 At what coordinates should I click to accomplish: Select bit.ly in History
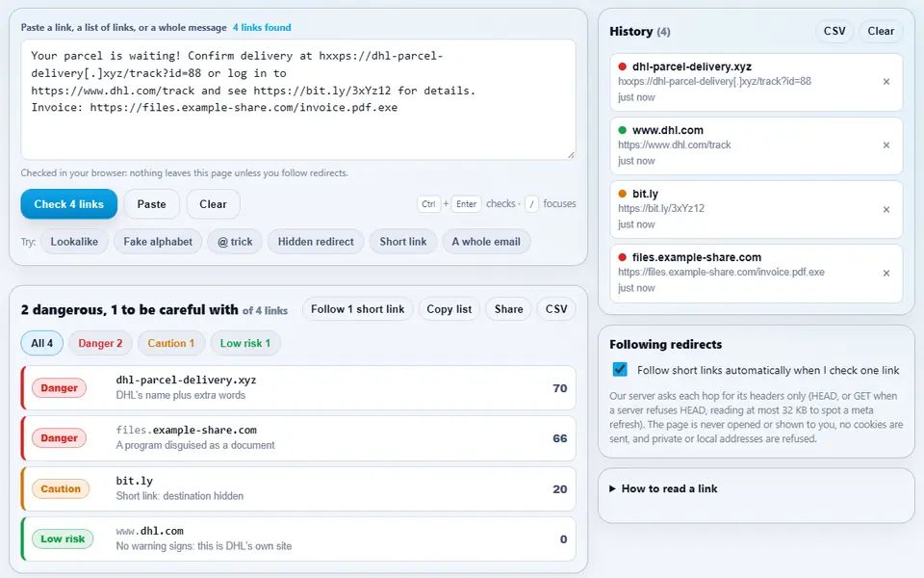(757, 209)
